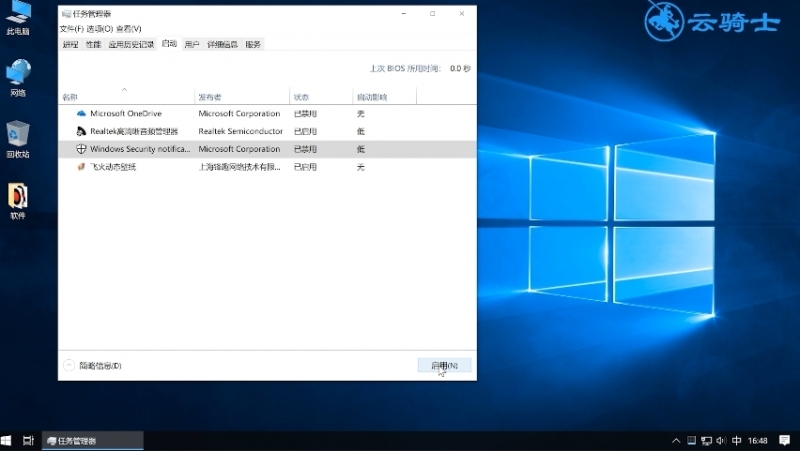
Task: Sort by the 启动影响 column header
Action: [384, 96]
